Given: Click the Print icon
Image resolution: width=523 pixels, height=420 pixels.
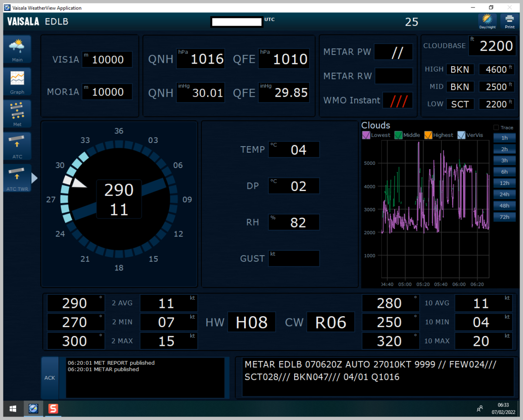Looking at the screenshot, I should click(509, 21).
